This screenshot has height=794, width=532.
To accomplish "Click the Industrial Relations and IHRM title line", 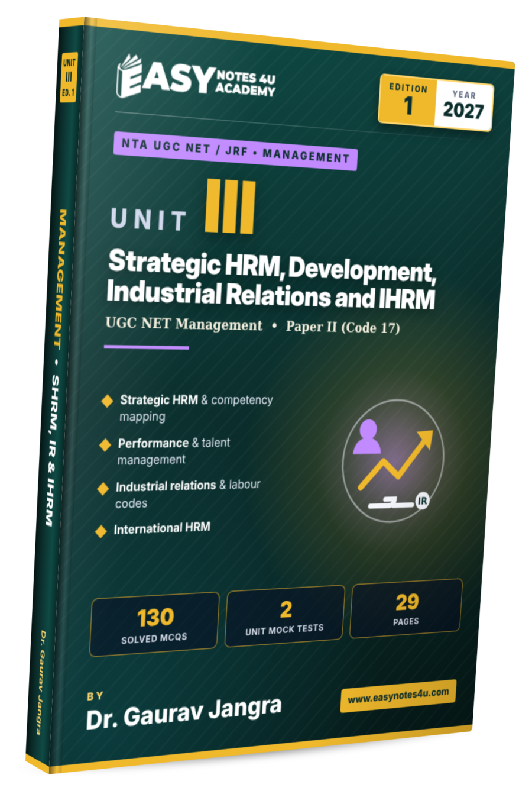I will [x=271, y=295].
